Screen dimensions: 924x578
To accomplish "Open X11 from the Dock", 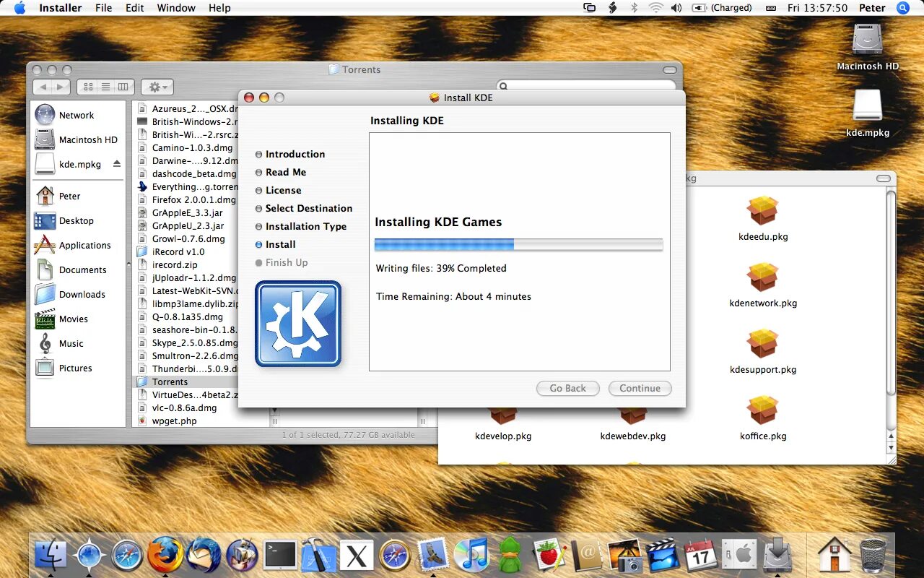I will pyautogui.click(x=357, y=556).
